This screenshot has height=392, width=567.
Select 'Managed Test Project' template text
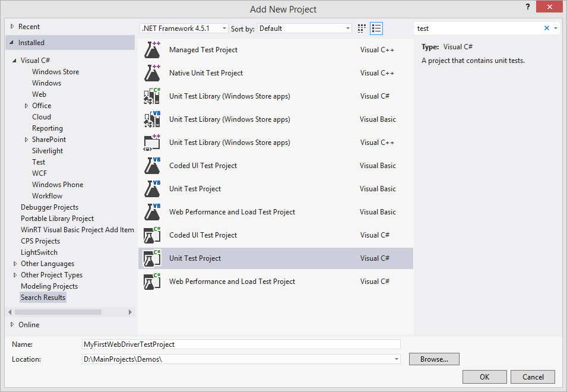pos(203,50)
